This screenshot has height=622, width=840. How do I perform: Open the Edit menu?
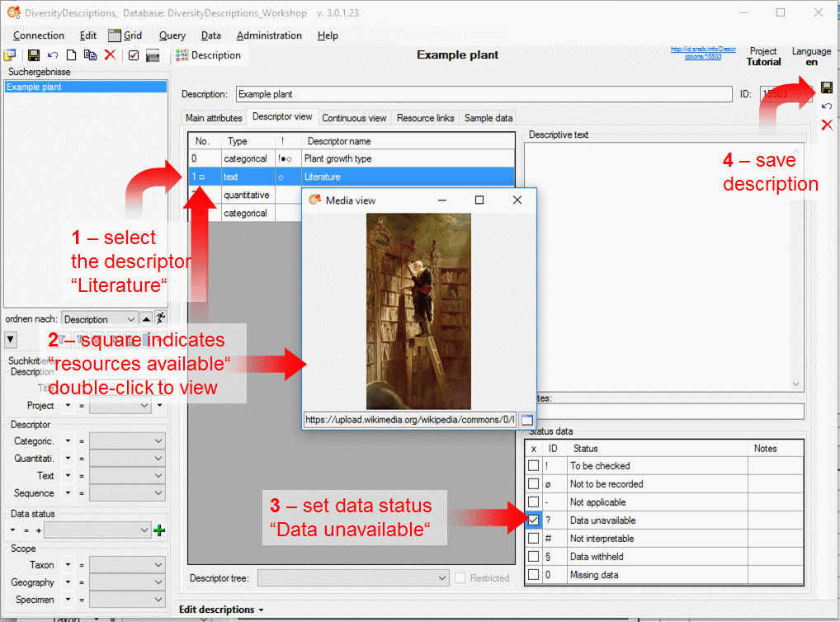click(x=87, y=35)
